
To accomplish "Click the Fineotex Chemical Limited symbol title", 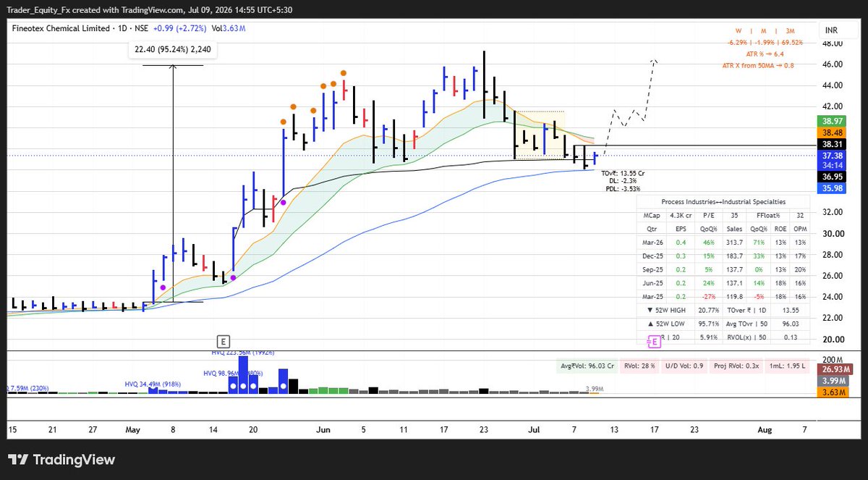I will (x=61, y=28).
